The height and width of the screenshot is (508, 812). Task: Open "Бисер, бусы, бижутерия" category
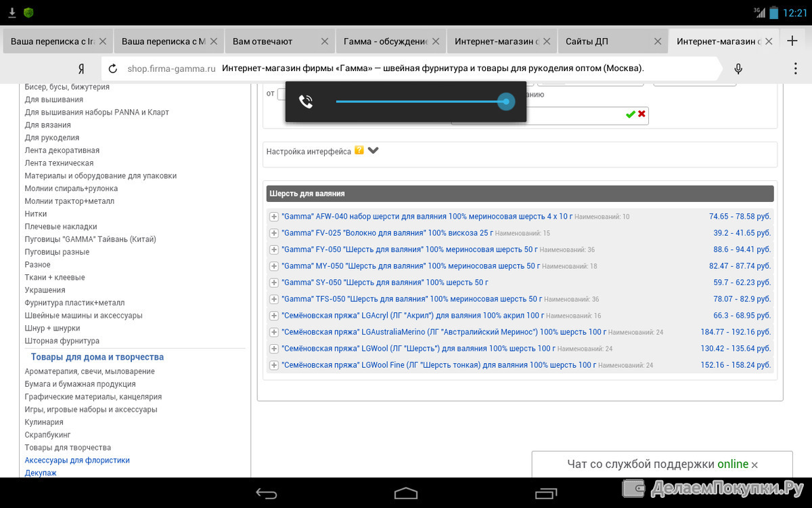click(67, 87)
